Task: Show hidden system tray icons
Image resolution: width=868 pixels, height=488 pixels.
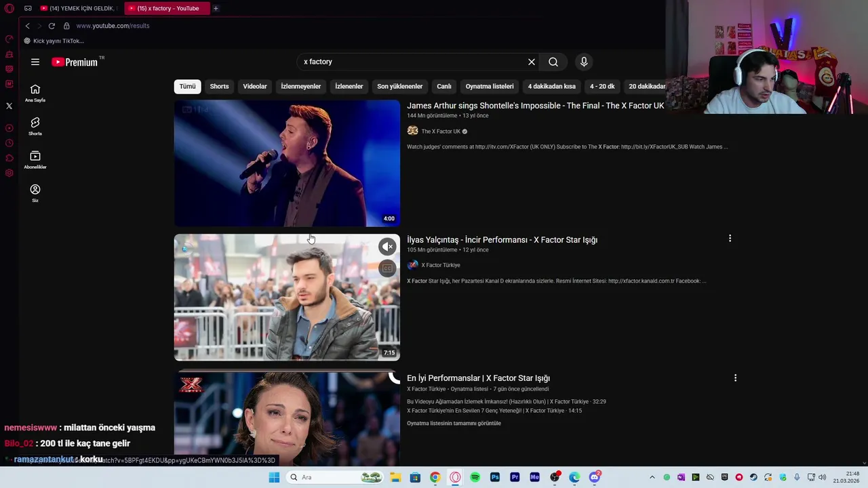Action: point(652,477)
